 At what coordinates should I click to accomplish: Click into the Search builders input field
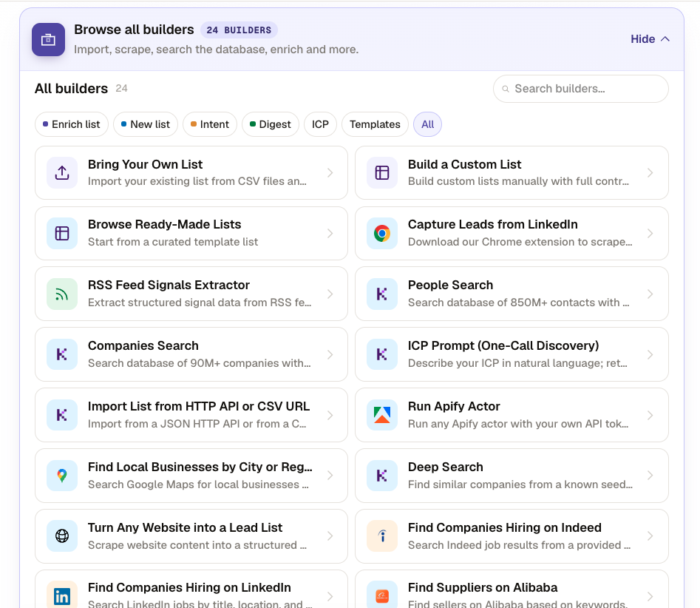[x=581, y=89]
